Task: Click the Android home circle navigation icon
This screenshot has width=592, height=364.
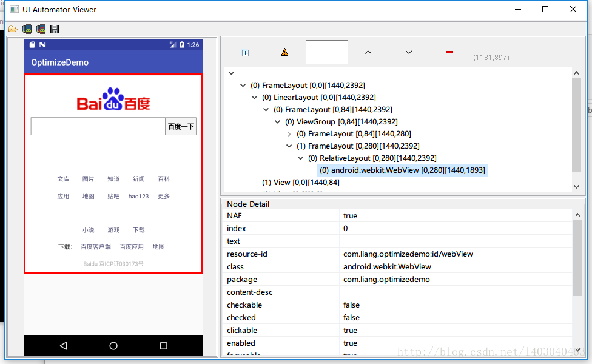Action: point(113,346)
